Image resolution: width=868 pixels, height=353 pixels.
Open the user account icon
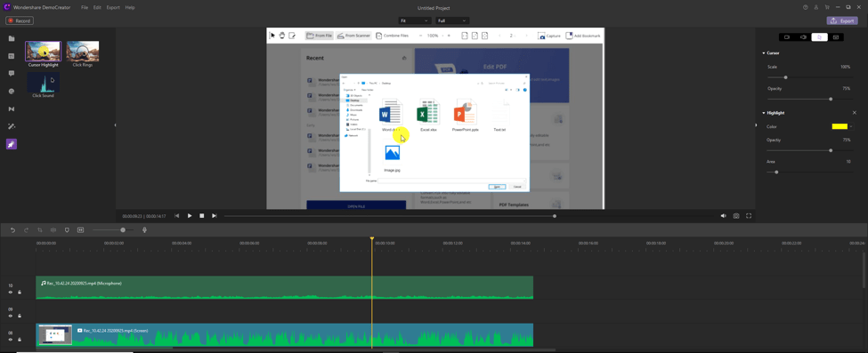tap(816, 7)
